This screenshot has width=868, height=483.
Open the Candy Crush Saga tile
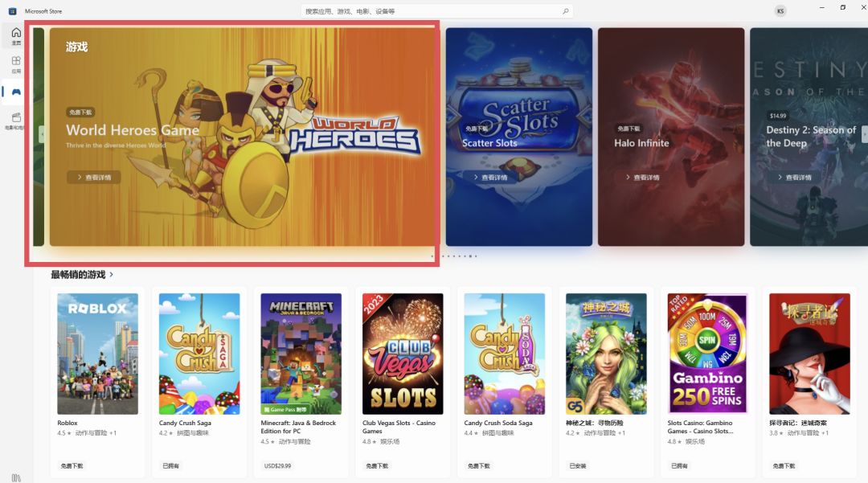200,382
